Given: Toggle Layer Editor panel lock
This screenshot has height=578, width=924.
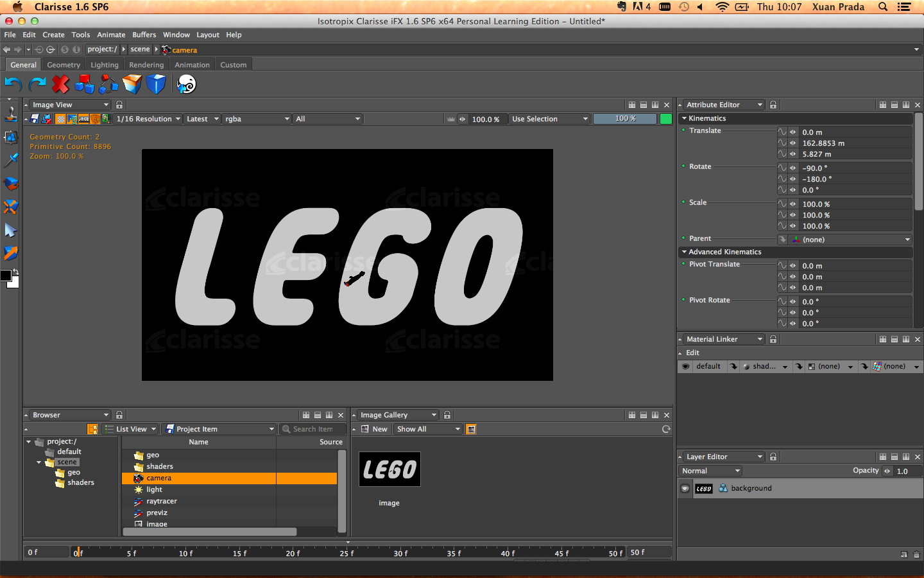Looking at the screenshot, I should (773, 457).
